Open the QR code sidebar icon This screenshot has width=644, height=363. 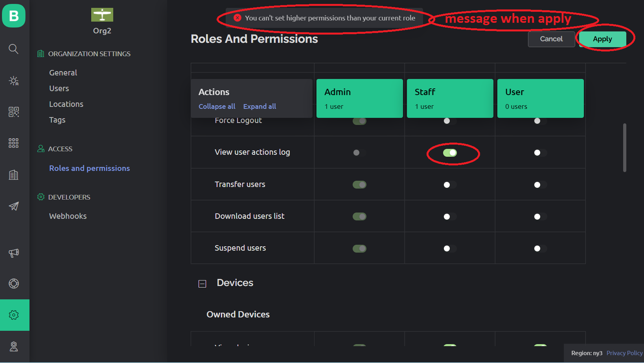coord(14,112)
